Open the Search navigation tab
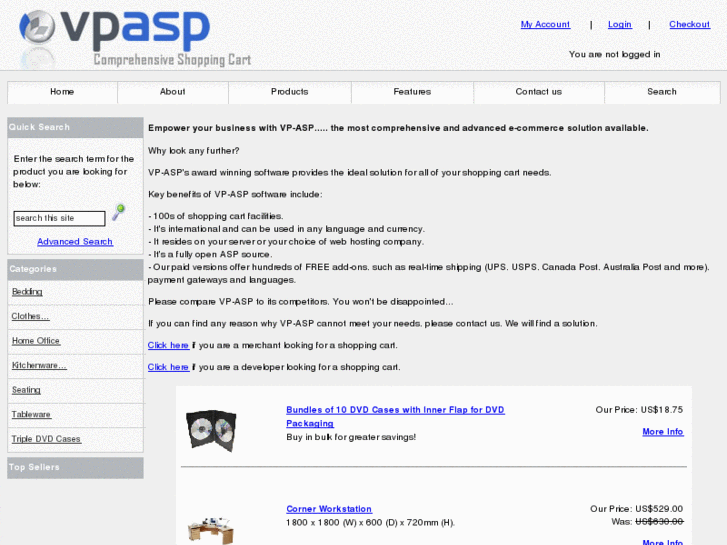727x545 pixels. coord(662,92)
